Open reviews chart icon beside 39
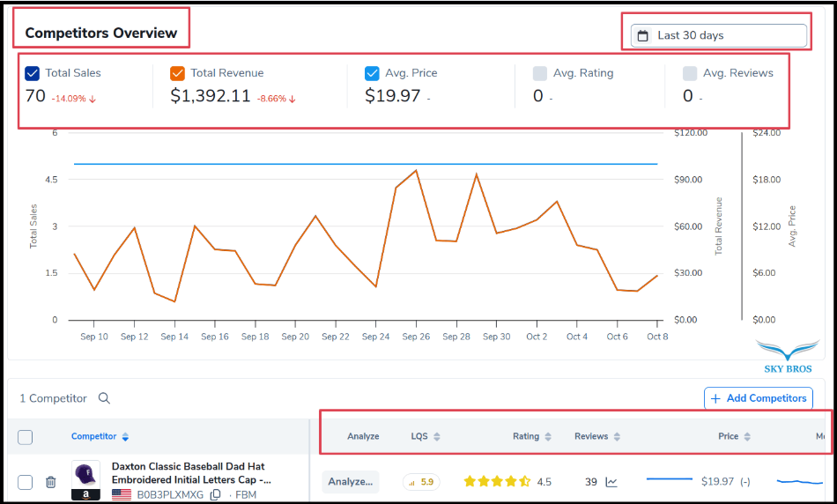Image resolution: width=837 pixels, height=504 pixels. tap(611, 482)
